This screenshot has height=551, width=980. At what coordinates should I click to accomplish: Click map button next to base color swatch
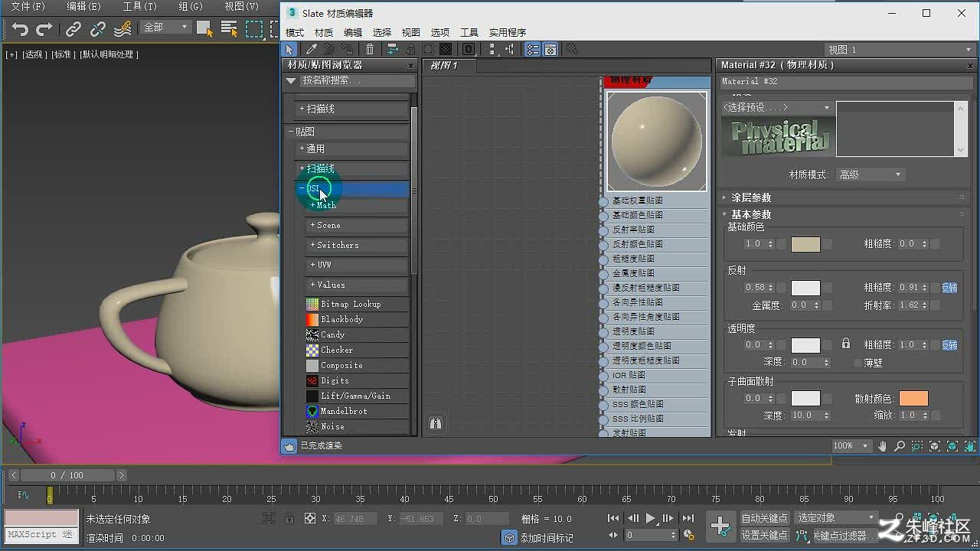pyautogui.click(x=828, y=244)
